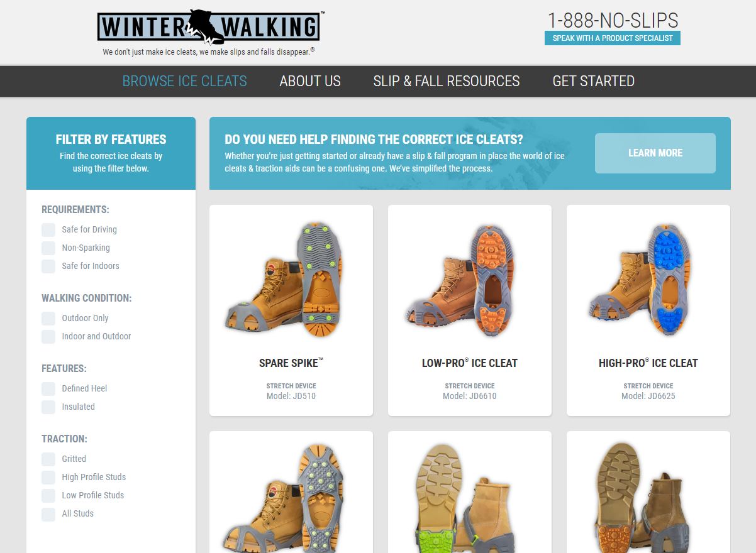Open the Low-Pro Ice Cleat product image
Screen dimensions: 756x553
click(x=469, y=278)
